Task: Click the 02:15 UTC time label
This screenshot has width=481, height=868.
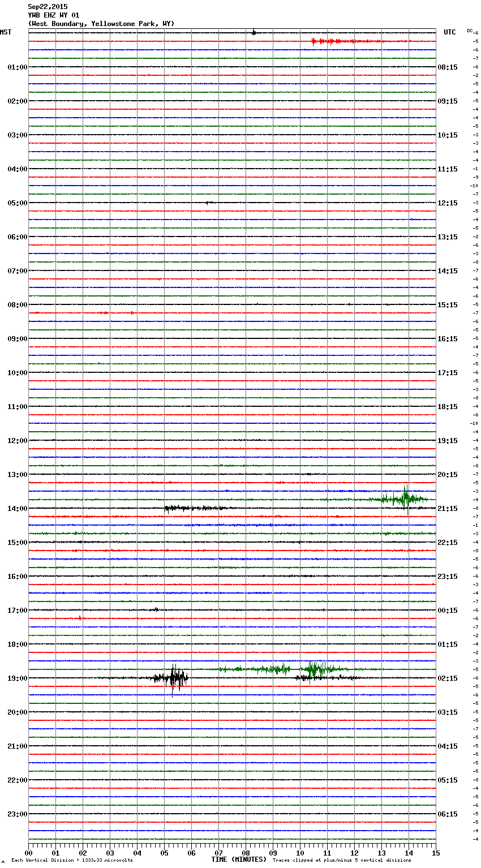Action: (x=448, y=678)
